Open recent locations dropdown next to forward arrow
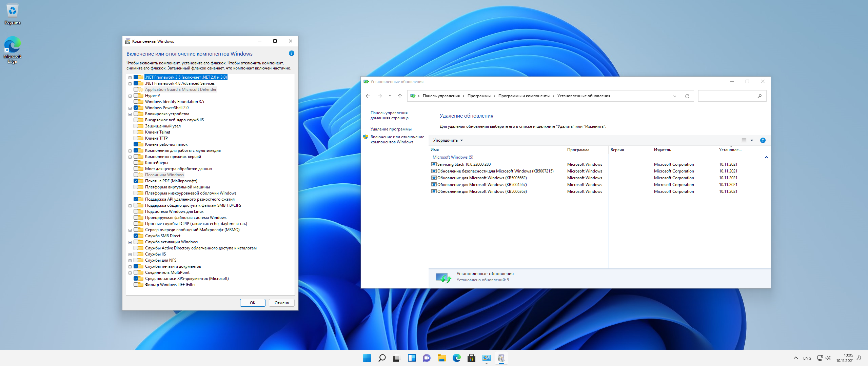This screenshot has width=868, height=366. (390, 96)
